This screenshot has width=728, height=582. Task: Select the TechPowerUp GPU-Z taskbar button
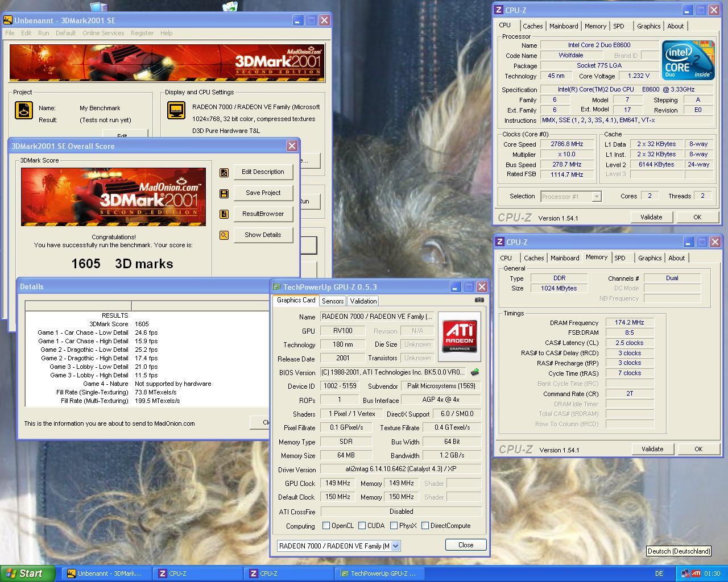point(380,573)
